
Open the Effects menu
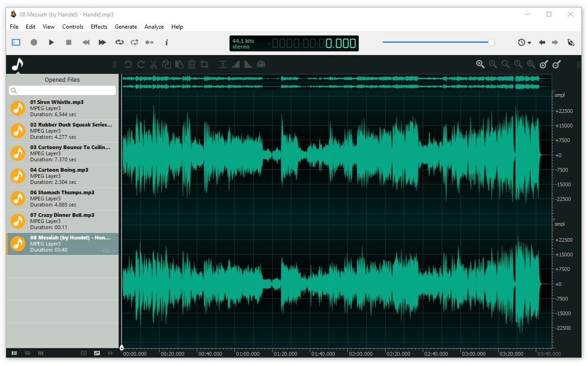[x=99, y=27]
